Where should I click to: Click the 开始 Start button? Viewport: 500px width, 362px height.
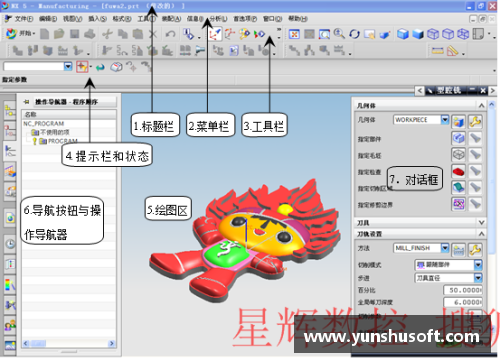click(21, 34)
